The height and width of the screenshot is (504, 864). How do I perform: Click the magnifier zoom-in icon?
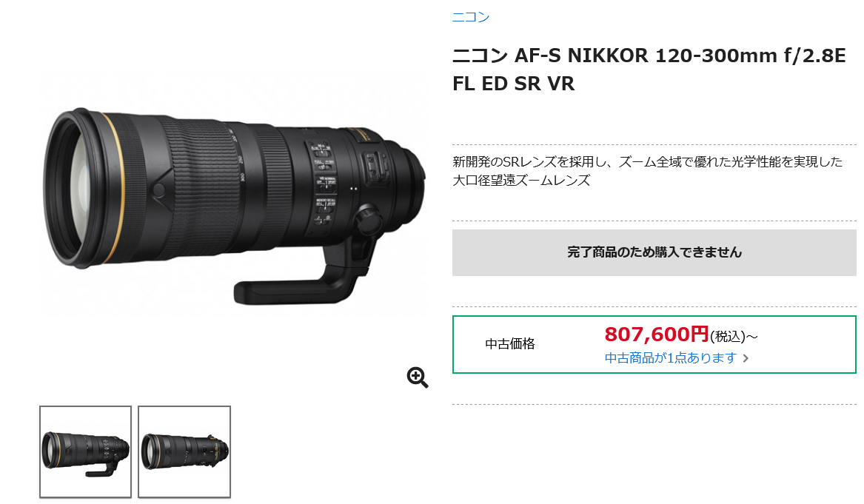pos(417,377)
